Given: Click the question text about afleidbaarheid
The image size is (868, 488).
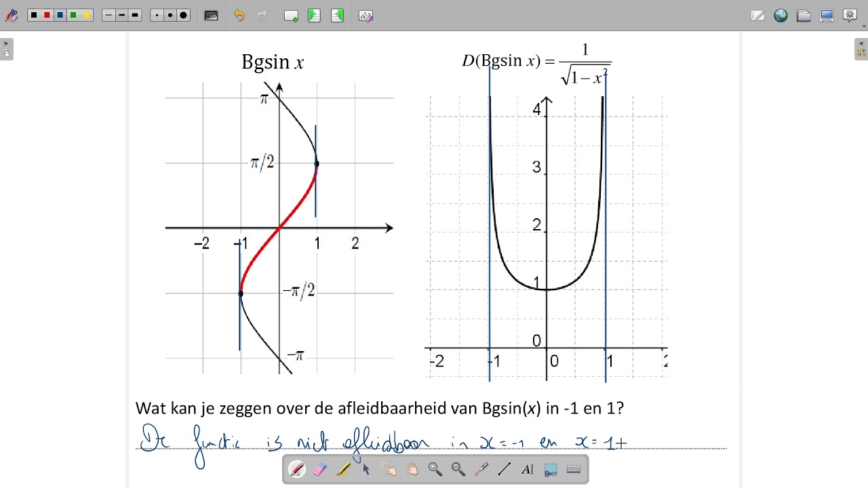Looking at the screenshot, I should click(x=380, y=409).
